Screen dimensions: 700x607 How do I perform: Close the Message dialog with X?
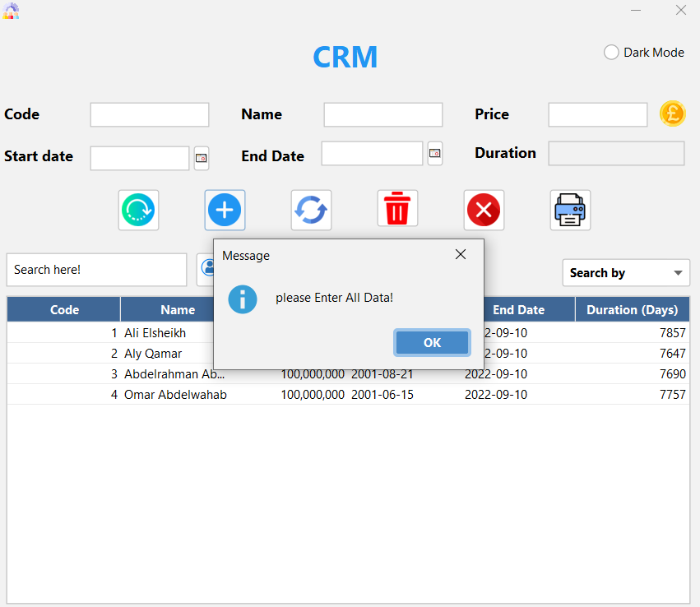click(461, 254)
